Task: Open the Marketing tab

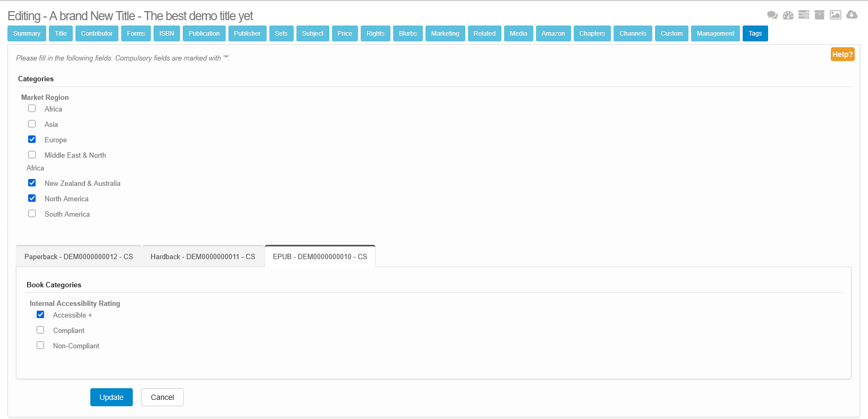Action: click(445, 33)
